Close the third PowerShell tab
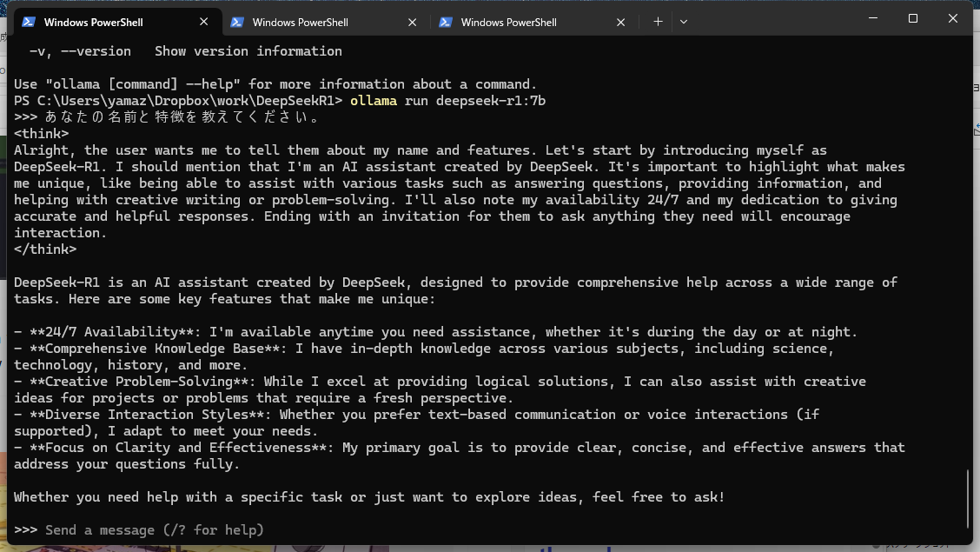This screenshot has height=552, width=980. coord(620,22)
